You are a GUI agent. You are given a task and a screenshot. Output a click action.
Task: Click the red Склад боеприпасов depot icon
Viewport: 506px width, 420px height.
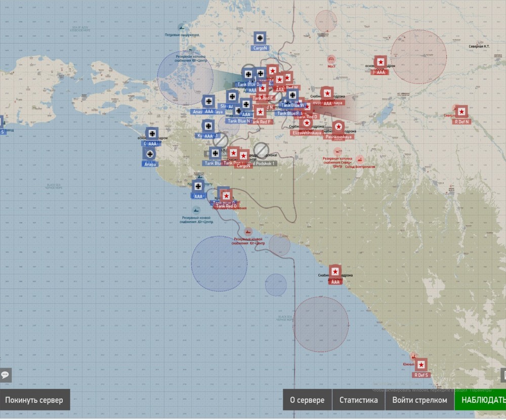click(x=360, y=159)
